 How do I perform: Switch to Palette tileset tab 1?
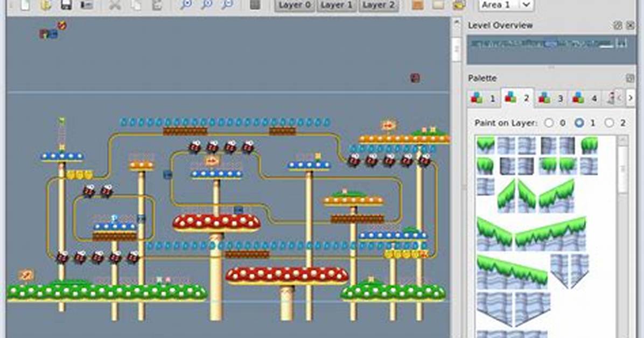[484, 98]
